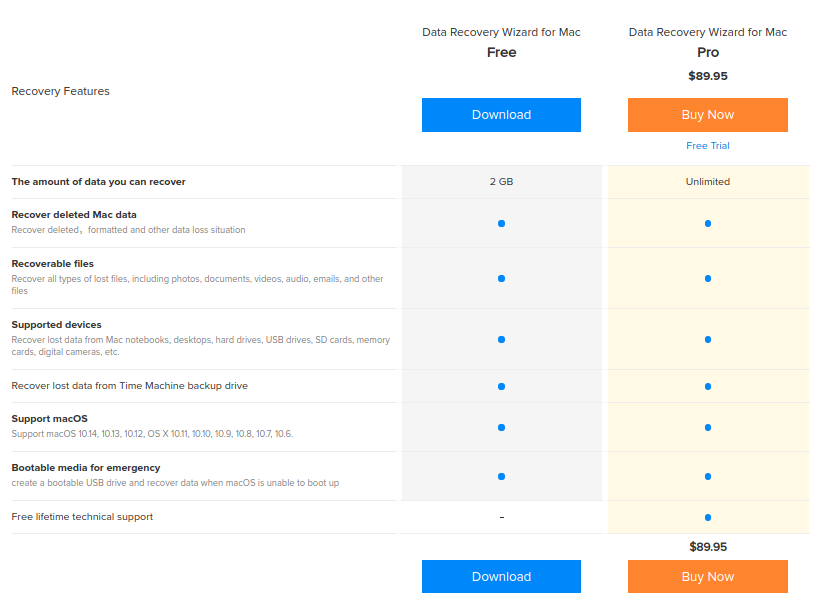Image resolution: width=819 pixels, height=602 pixels.
Task: Click Free column dot for Time Machine backup
Action: [501, 386]
